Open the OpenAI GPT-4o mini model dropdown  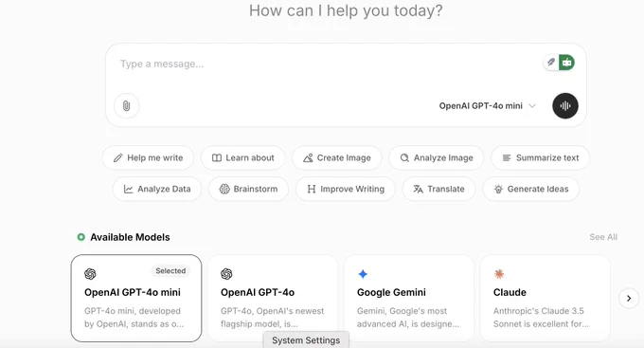pyautogui.click(x=488, y=105)
